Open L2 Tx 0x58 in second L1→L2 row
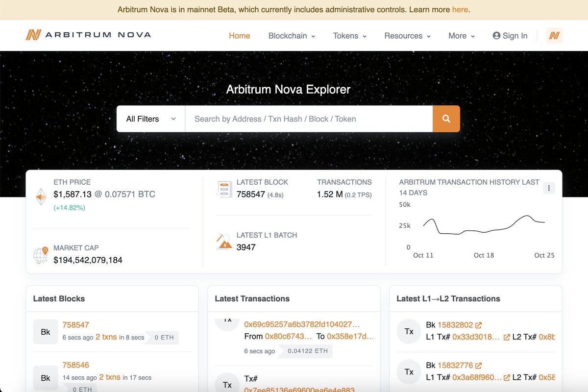The image size is (588, 392). tap(547, 378)
